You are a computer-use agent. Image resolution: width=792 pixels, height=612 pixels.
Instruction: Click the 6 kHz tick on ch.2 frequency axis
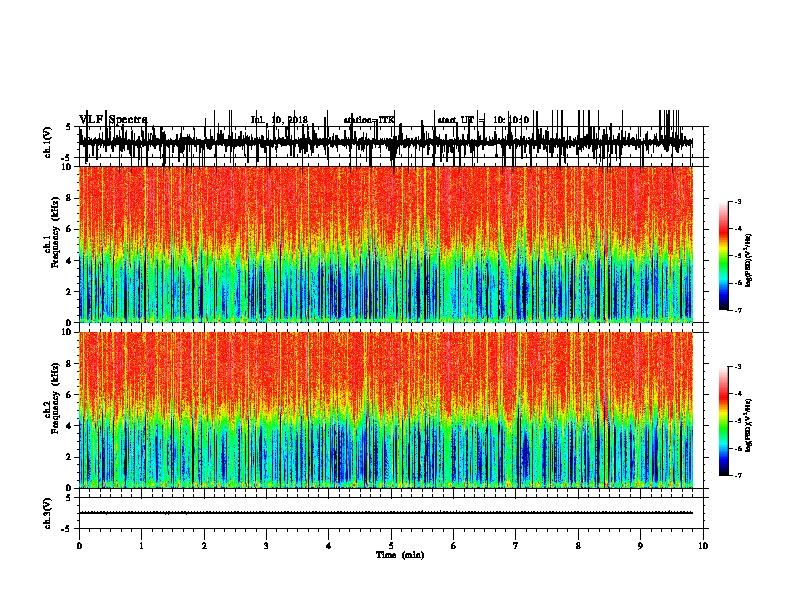pyautogui.click(x=70, y=395)
